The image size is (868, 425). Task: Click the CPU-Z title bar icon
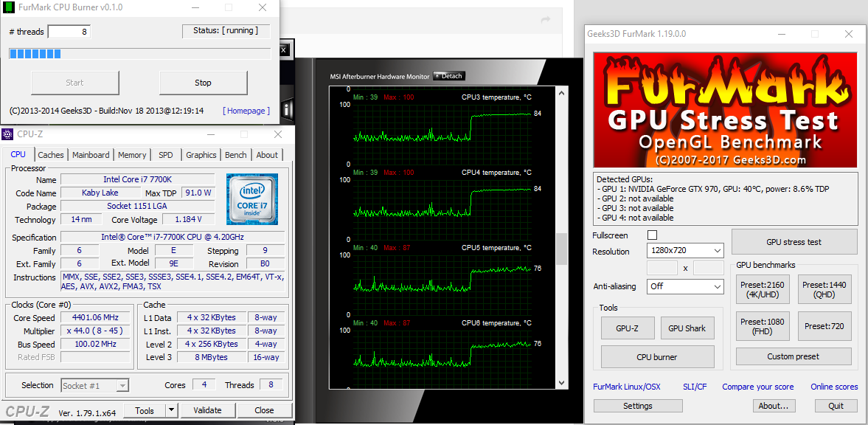point(7,134)
